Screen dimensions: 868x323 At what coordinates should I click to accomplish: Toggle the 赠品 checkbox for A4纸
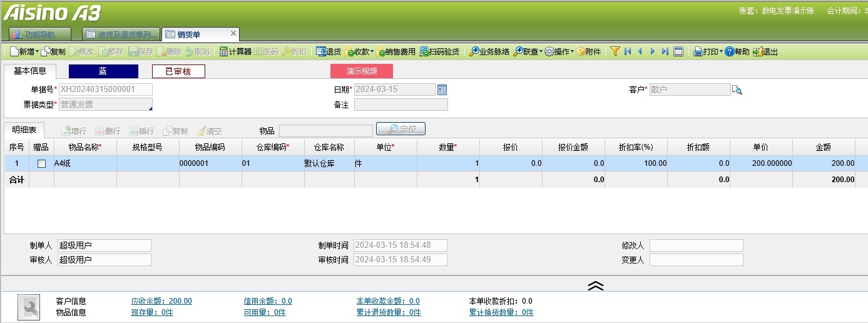click(x=42, y=164)
